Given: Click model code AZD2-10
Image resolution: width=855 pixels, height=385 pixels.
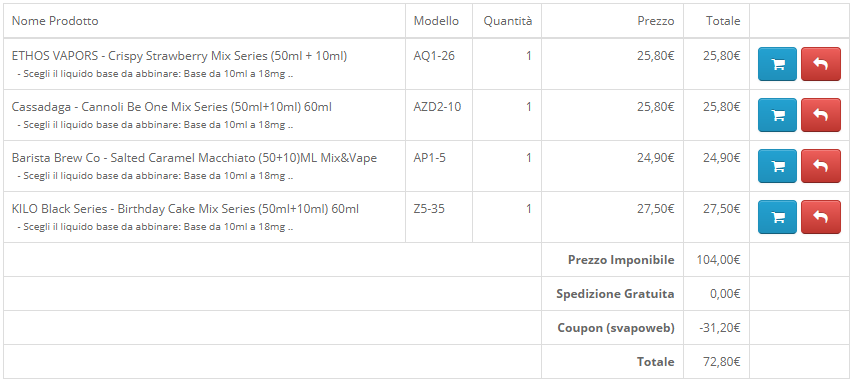Looking at the screenshot, I should (x=437, y=107).
